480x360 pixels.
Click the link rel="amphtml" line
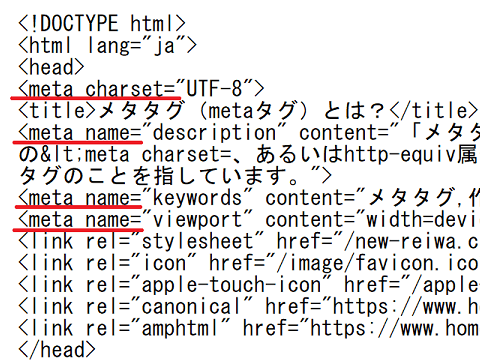249,328
